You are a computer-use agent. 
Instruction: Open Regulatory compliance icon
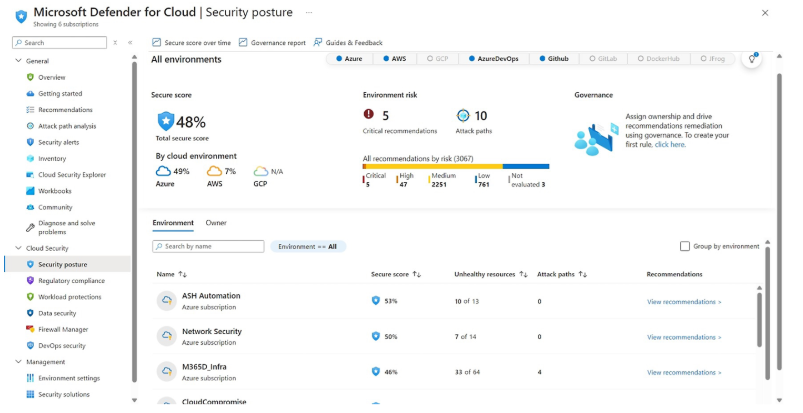(30, 281)
